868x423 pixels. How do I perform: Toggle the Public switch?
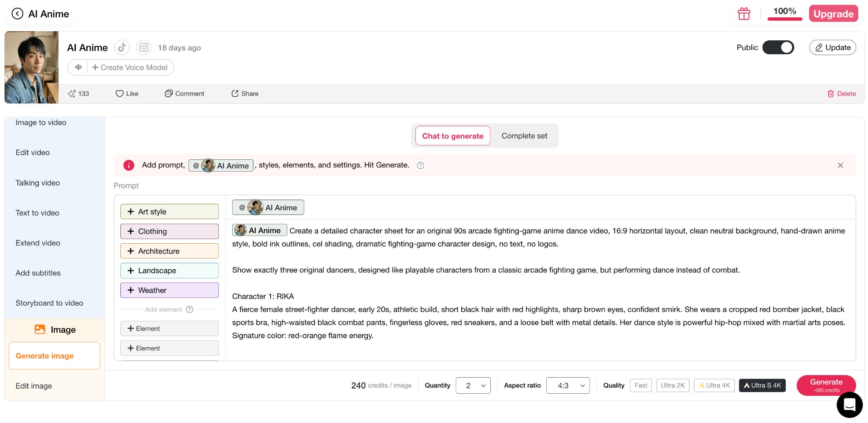pos(778,47)
